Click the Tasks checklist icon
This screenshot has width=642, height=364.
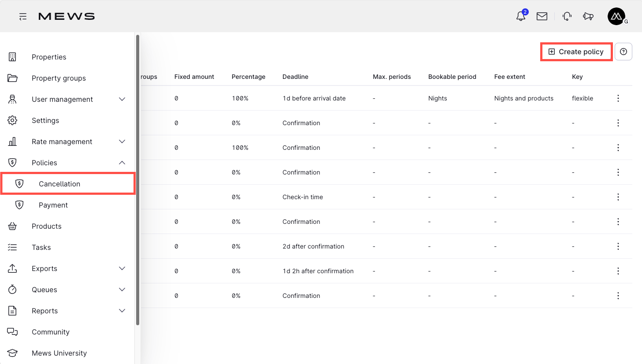[x=12, y=247]
